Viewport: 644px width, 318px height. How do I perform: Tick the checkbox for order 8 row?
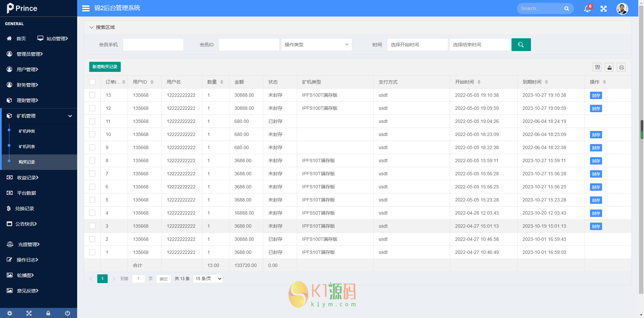92,161
